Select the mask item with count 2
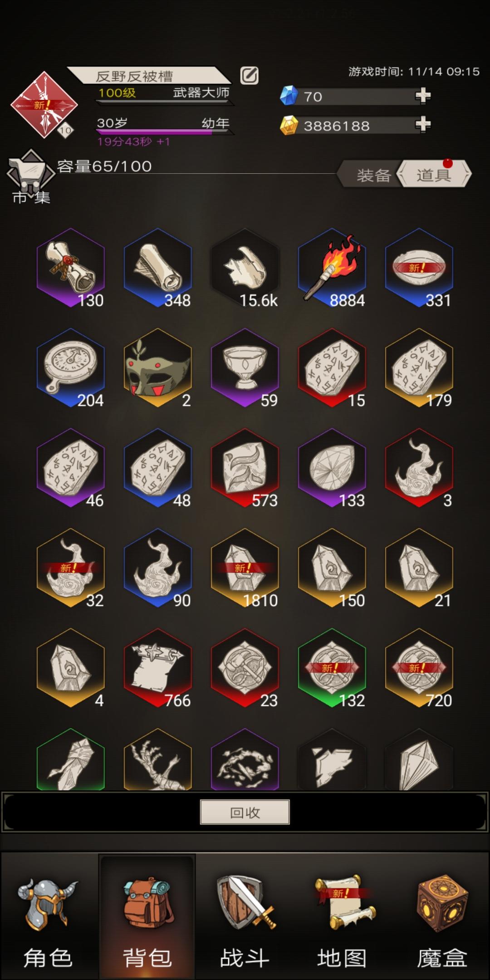This screenshot has width=490, height=980. (158, 368)
